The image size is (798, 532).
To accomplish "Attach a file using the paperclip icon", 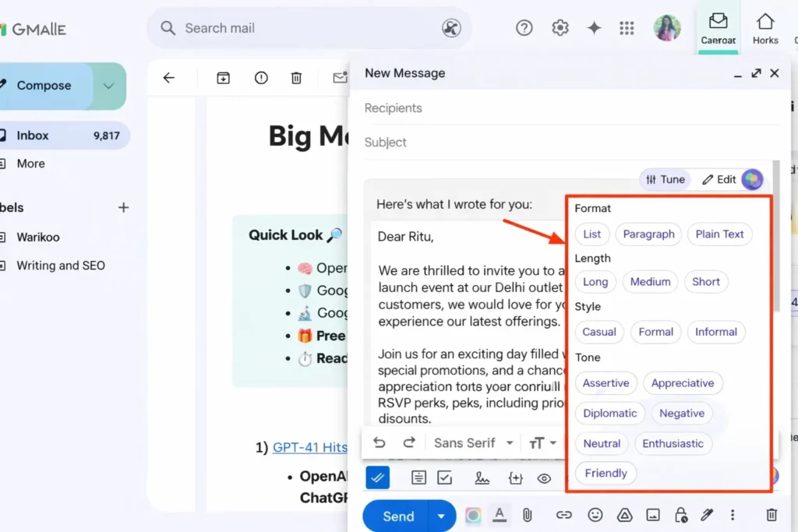I will [527, 515].
